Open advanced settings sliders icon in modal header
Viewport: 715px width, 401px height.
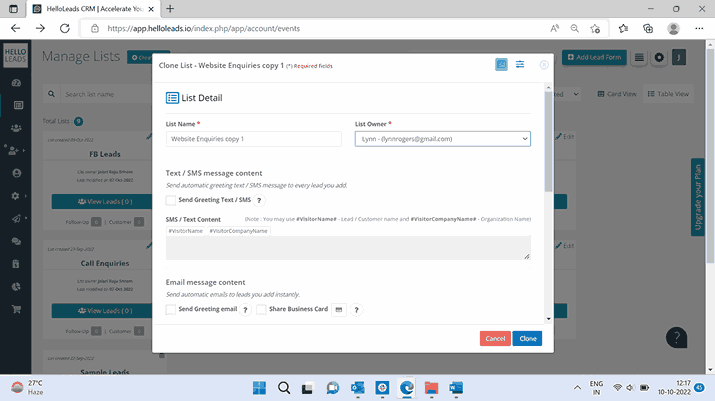click(x=520, y=65)
